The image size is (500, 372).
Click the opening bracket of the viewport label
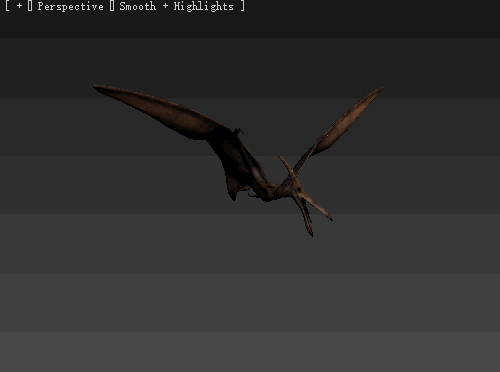(x=7, y=6)
